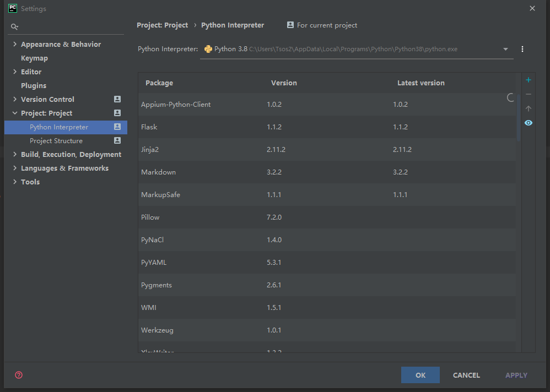Open the Plugins settings page
This screenshot has height=392, width=550.
34,85
